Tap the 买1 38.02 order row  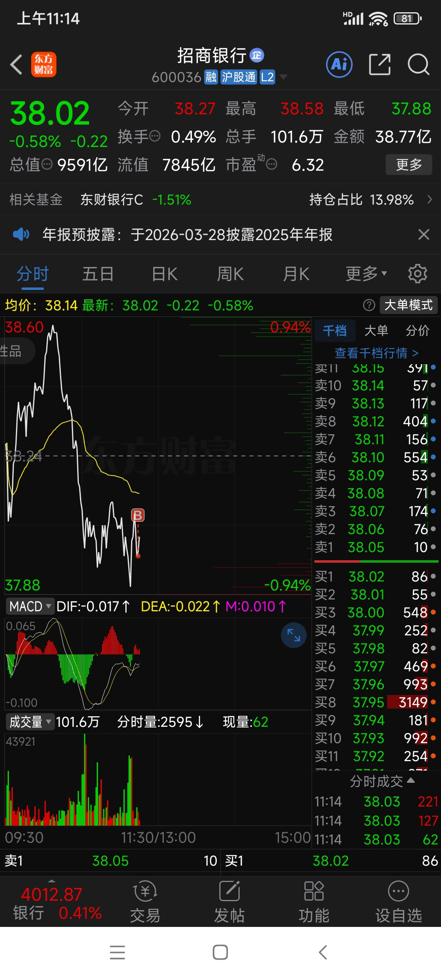(x=376, y=577)
